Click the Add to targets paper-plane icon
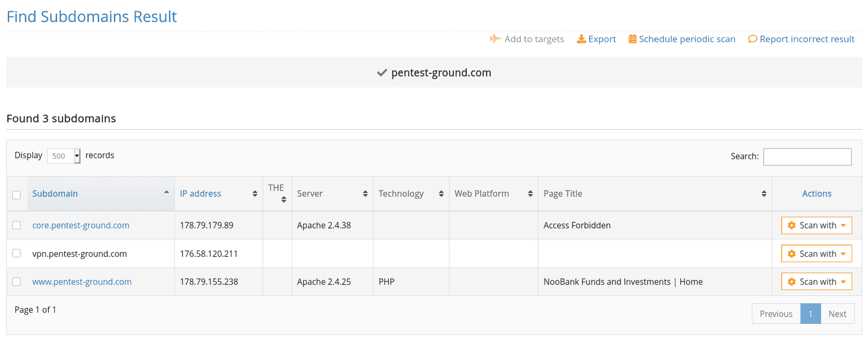 (x=494, y=39)
